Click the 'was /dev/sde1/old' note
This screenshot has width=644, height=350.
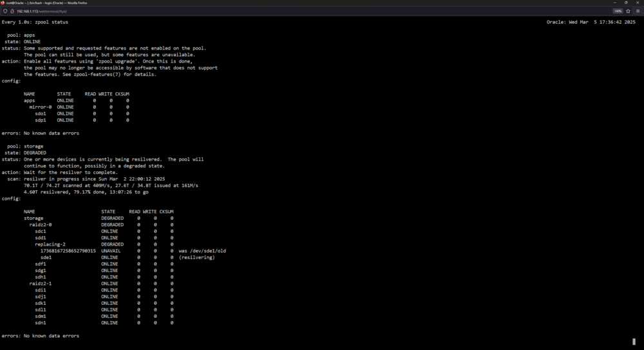coord(202,251)
